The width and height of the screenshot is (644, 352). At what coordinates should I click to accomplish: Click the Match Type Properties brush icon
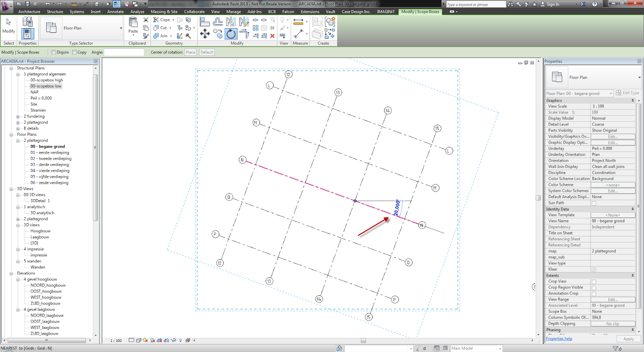pyautogui.click(x=146, y=36)
